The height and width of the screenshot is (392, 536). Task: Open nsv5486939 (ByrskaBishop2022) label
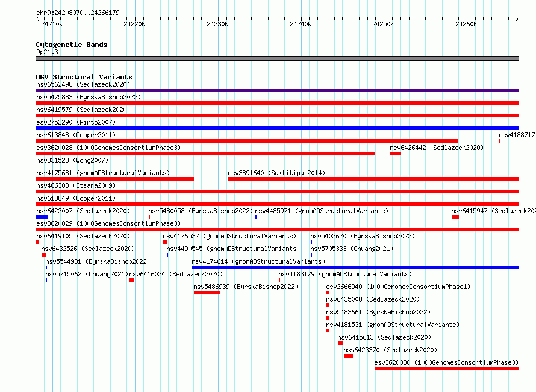(246, 287)
